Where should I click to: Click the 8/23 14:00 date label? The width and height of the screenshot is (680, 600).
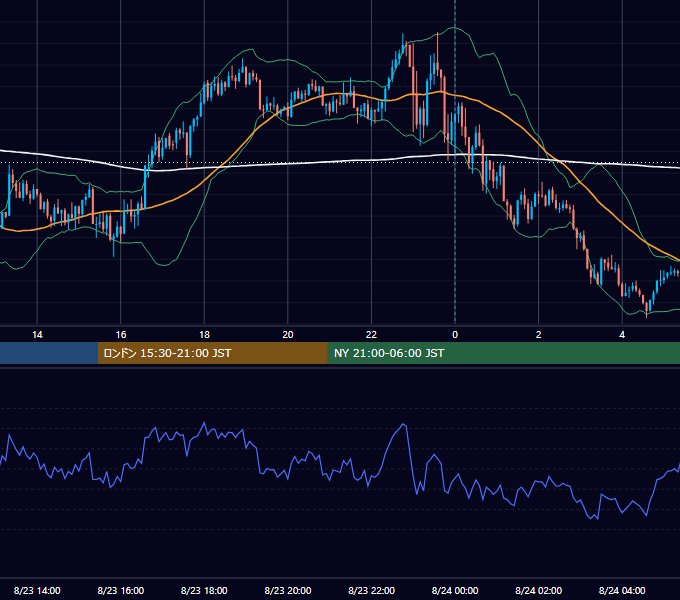click(37, 590)
